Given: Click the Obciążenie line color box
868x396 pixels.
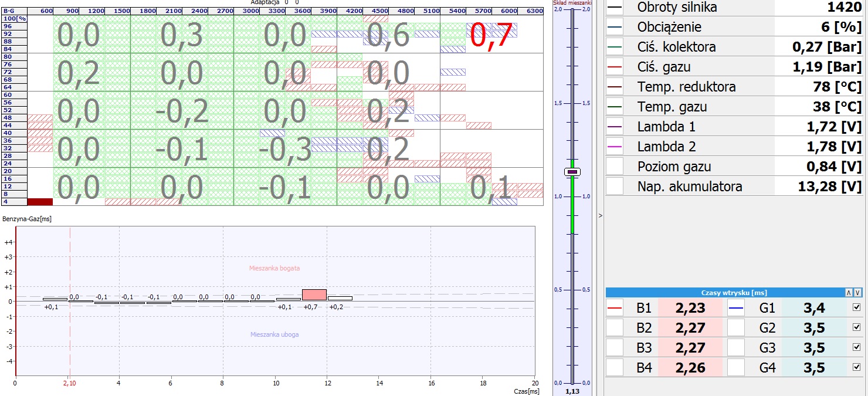Looking at the screenshot, I should tap(615, 27).
